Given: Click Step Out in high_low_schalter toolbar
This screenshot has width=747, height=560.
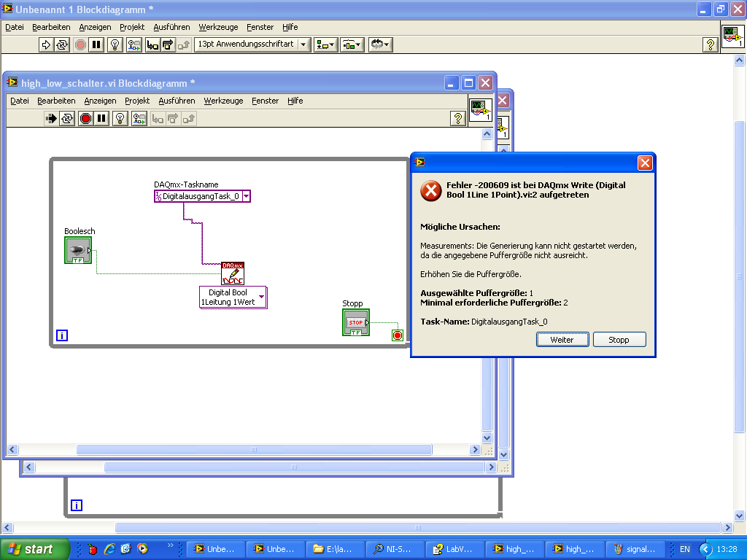Looking at the screenshot, I should (189, 119).
